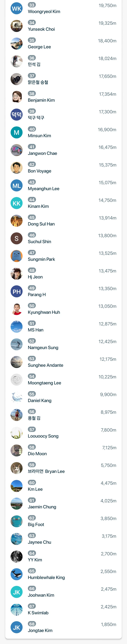Open Jongtae Kim's blue JK avatar
The height and width of the screenshot is (644, 127).
tap(16, 628)
